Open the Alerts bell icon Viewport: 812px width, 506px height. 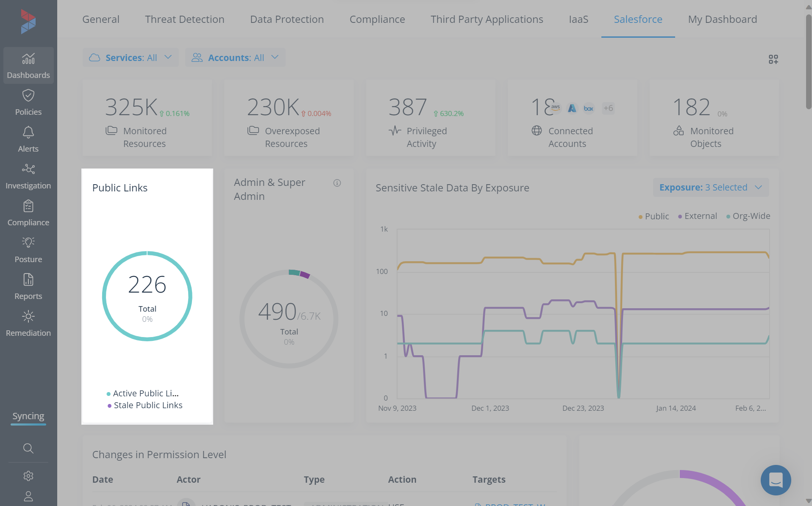[x=28, y=133]
